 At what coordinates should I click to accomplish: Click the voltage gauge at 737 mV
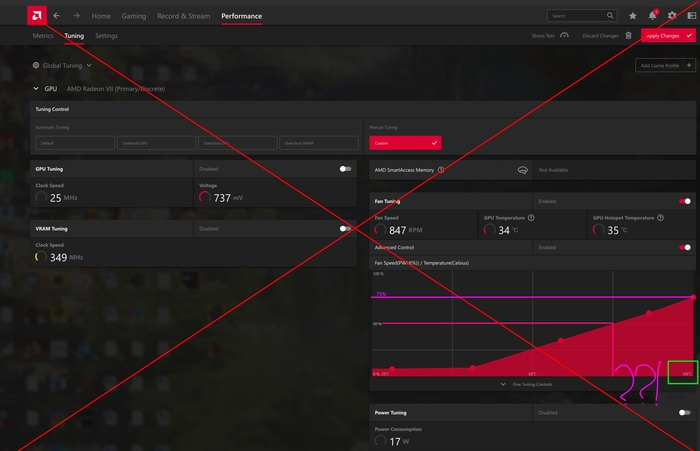click(204, 197)
